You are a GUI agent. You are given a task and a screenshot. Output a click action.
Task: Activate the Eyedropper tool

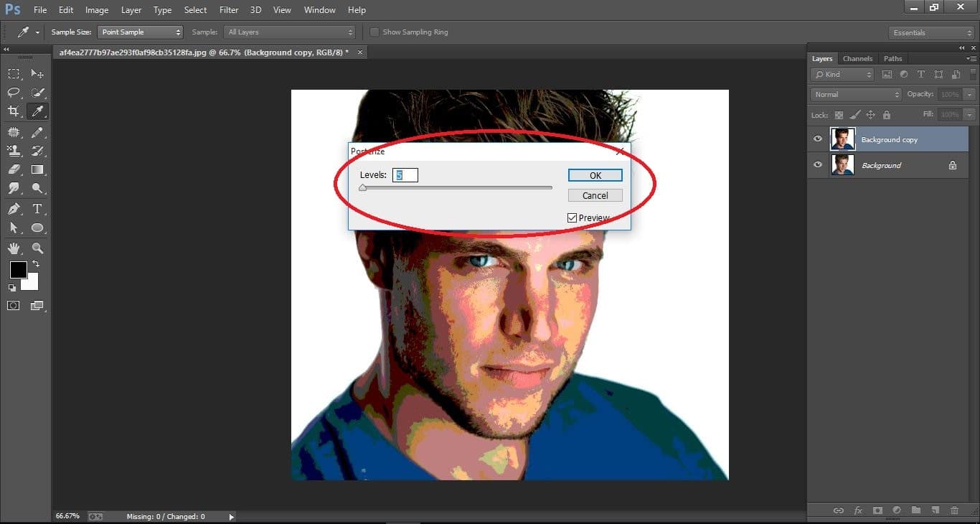[37, 111]
